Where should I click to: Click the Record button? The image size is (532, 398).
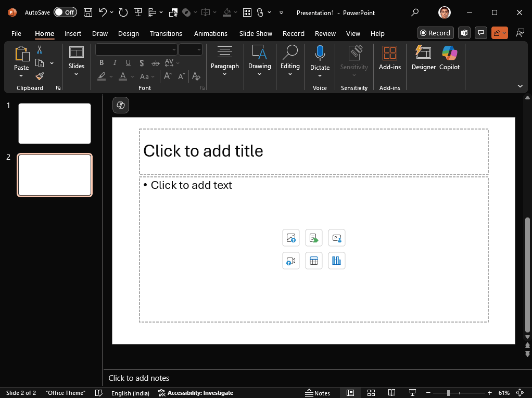pyautogui.click(x=435, y=33)
